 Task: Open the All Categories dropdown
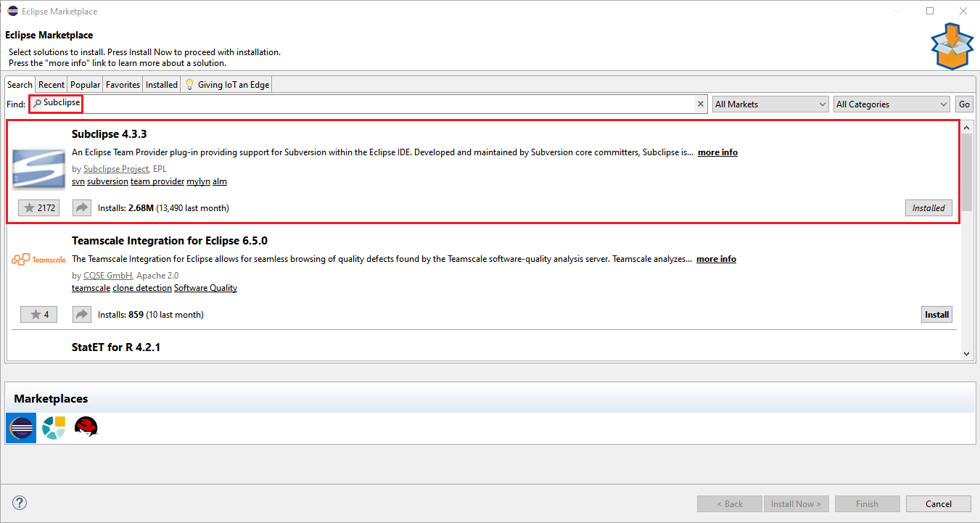pyautogui.click(x=892, y=104)
